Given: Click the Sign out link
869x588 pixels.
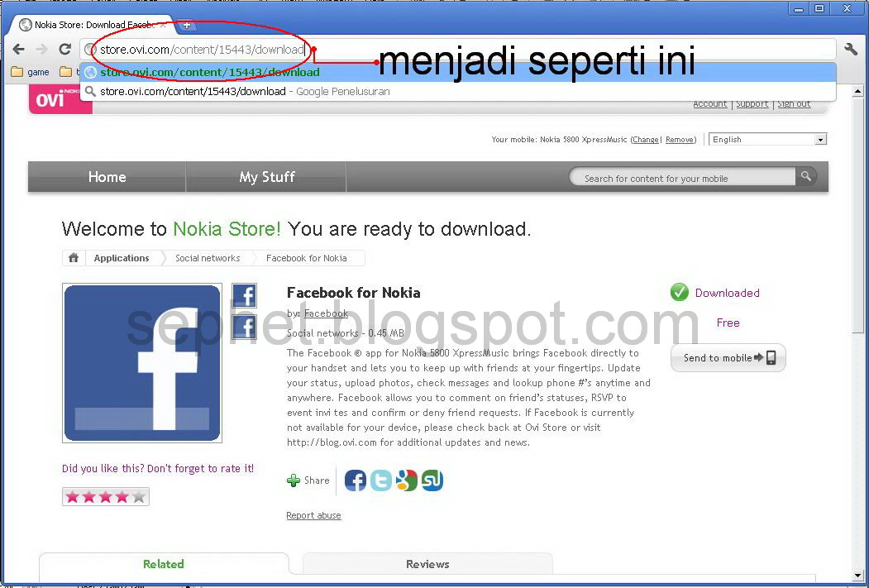Looking at the screenshot, I should pyautogui.click(x=794, y=103).
